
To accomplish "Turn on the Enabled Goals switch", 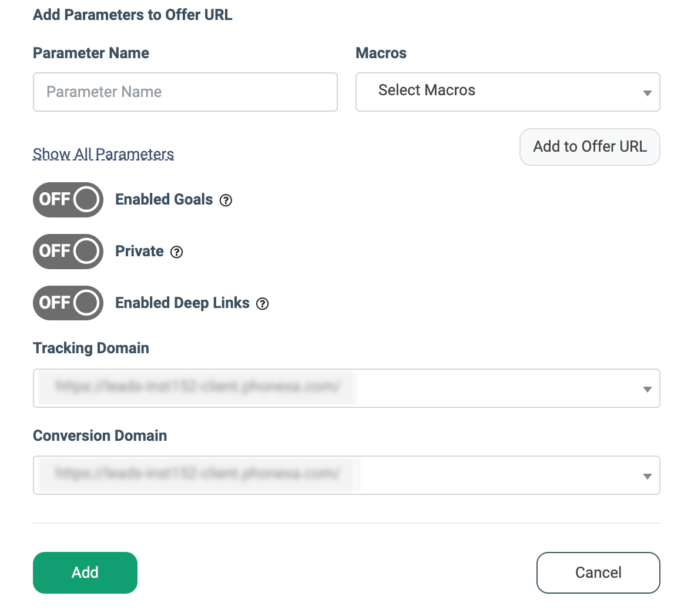I will pos(68,200).
